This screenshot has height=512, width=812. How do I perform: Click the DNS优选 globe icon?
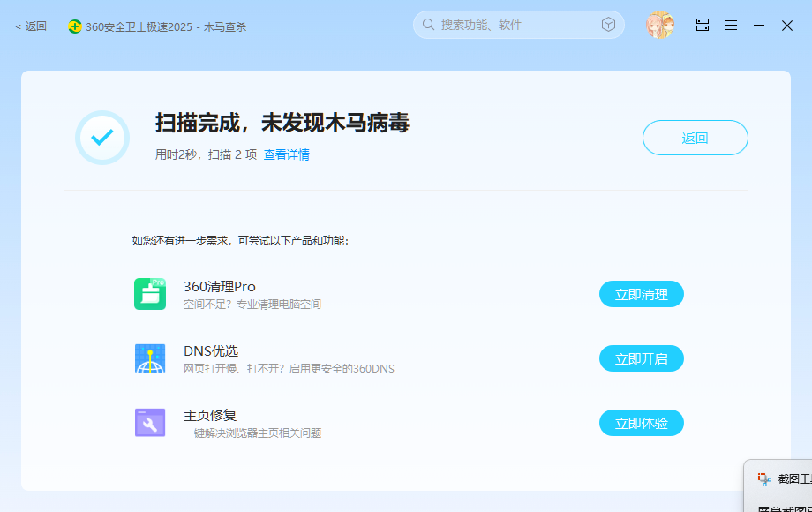click(150, 358)
